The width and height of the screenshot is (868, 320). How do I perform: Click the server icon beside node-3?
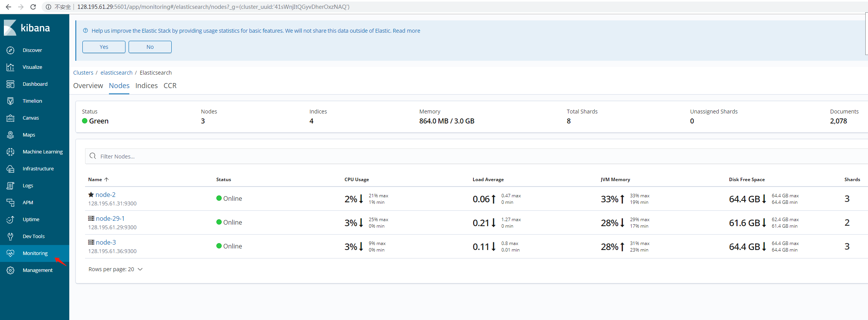91,242
